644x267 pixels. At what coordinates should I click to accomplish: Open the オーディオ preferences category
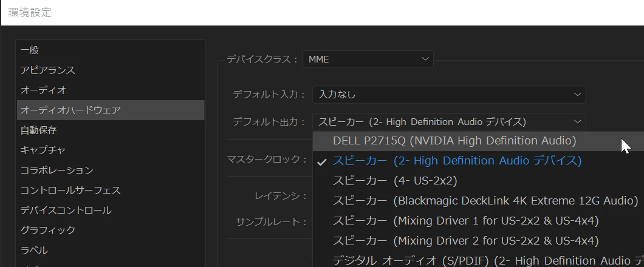click(111, 90)
